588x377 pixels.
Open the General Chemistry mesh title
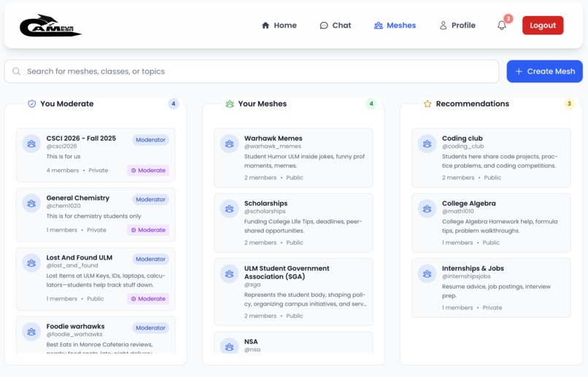[x=78, y=198]
